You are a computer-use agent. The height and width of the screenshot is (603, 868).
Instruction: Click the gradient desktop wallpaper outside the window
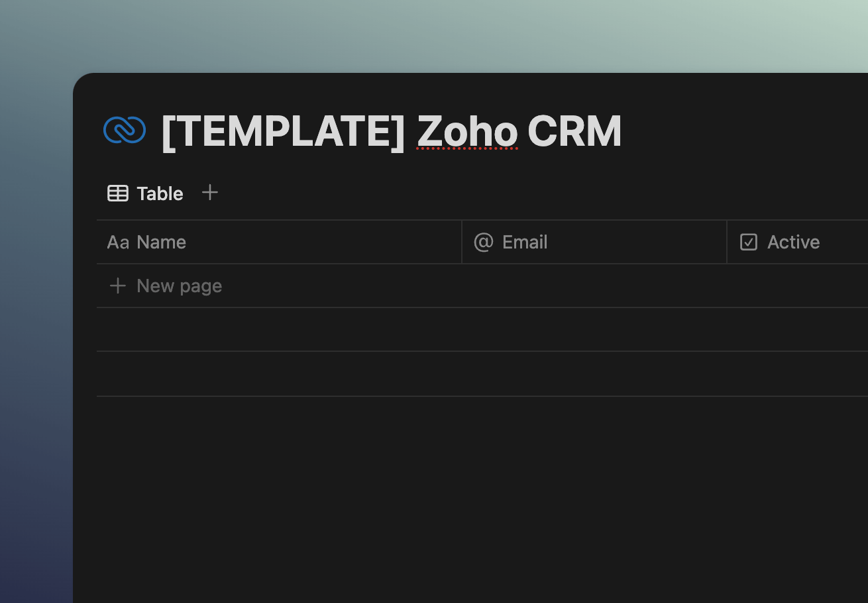click(x=36, y=331)
